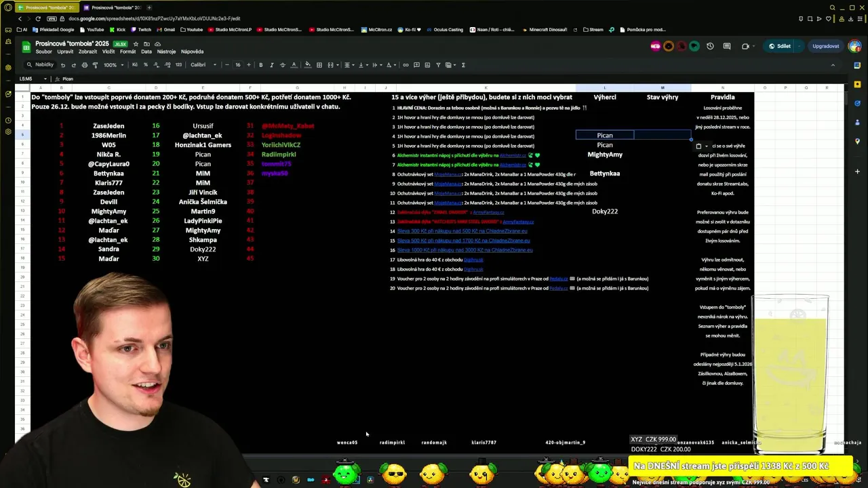The image size is (868, 488).
Task: Decrease font size with minus button
Action: click(x=227, y=65)
